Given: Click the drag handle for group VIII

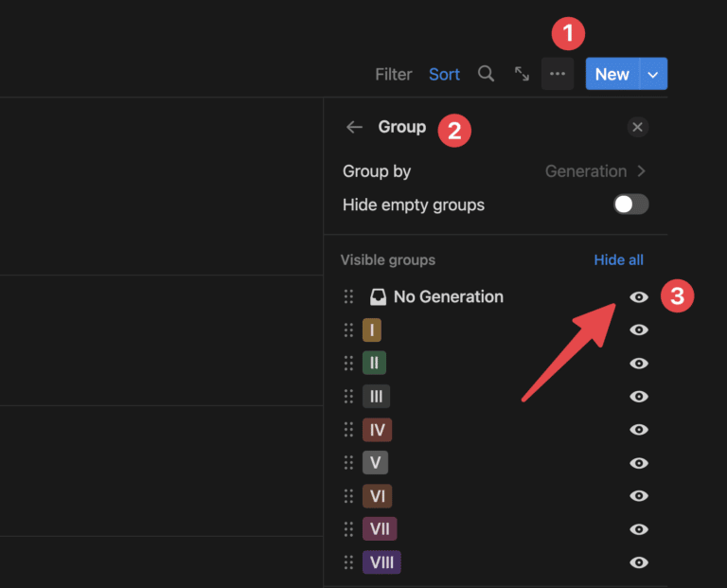Looking at the screenshot, I should pyautogui.click(x=348, y=562).
